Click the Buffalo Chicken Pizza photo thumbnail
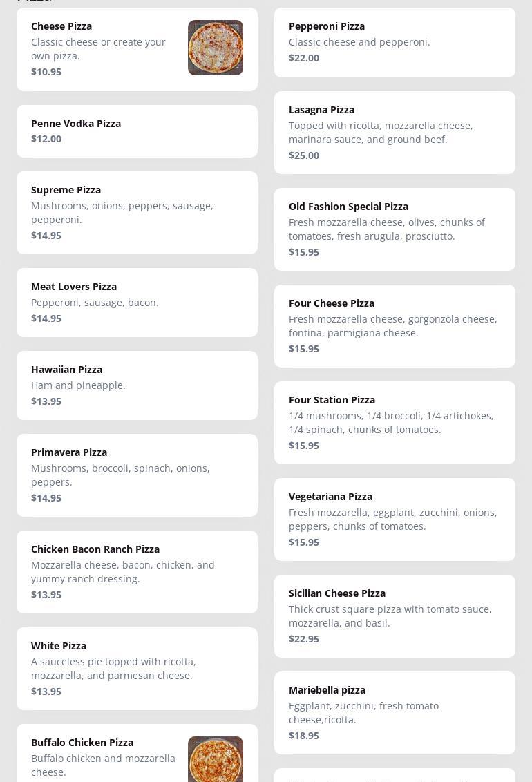The image size is (532, 782). [216, 759]
